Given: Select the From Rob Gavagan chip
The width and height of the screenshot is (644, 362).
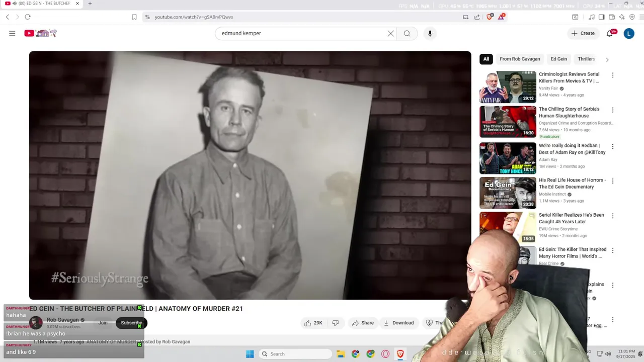Looking at the screenshot, I should coord(520,59).
